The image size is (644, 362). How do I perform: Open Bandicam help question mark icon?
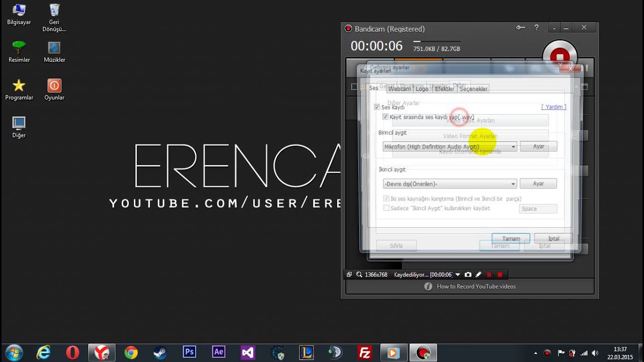pos(536,28)
